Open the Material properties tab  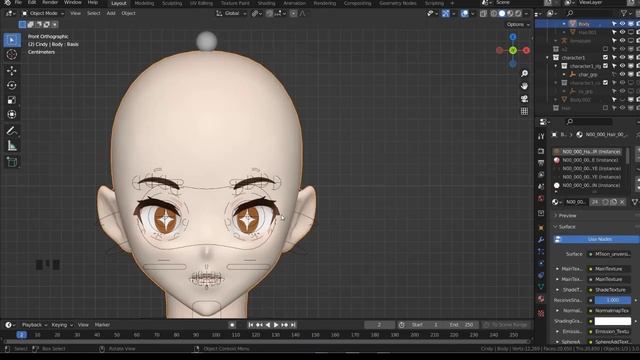click(x=541, y=299)
